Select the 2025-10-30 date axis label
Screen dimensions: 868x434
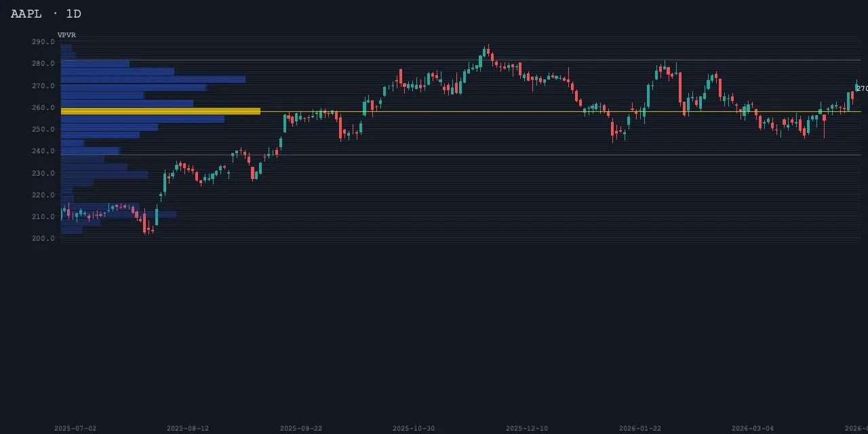414,429
